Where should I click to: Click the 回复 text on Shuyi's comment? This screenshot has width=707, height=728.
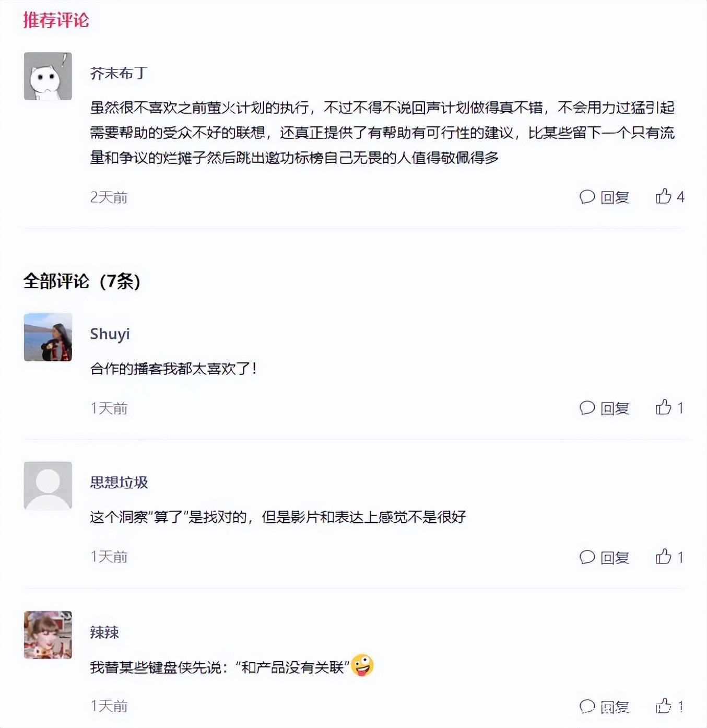pyautogui.click(x=615, y=408)
